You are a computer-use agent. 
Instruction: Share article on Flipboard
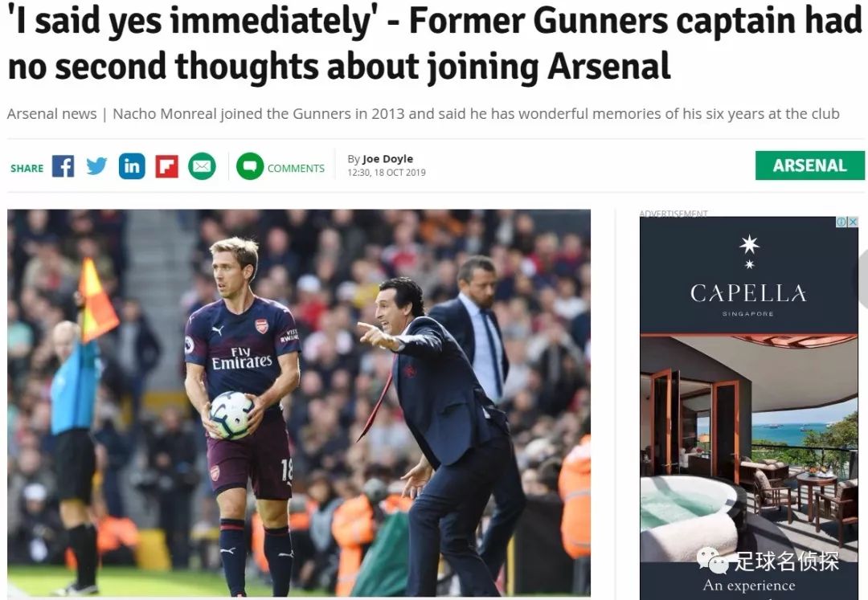[x=166, y=166]
